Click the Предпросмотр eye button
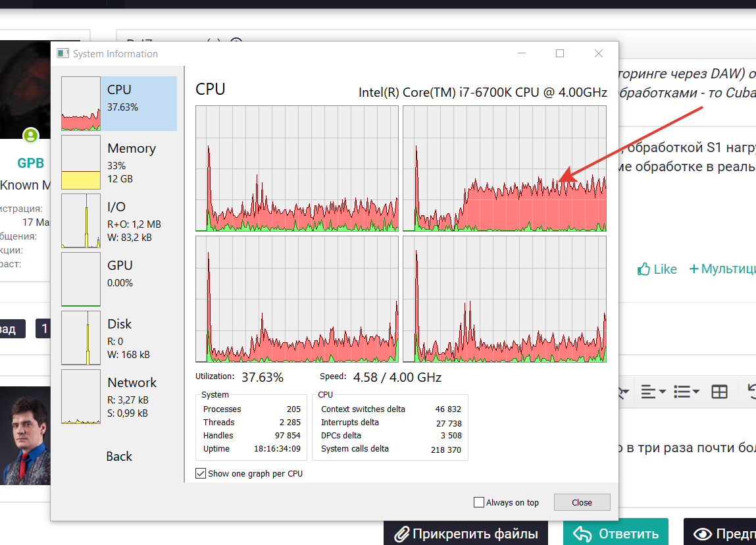This screenshot has height=545, width=756. pyautogui.click(x=720, y=533)
